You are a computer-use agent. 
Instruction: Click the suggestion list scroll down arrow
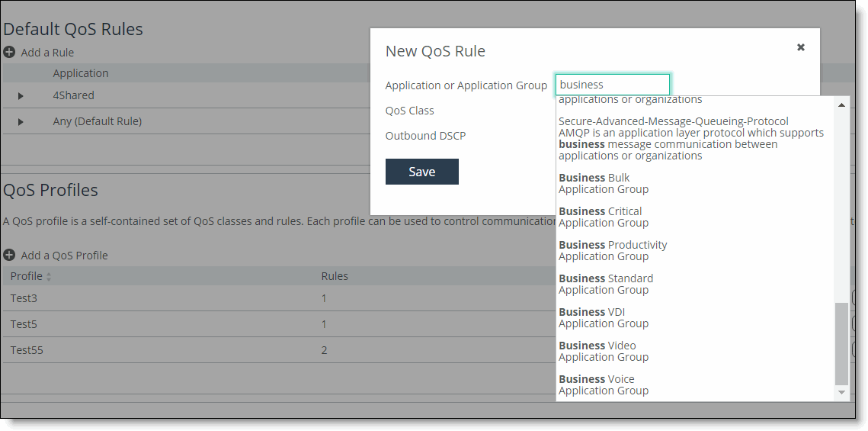[x=841, y=392]
